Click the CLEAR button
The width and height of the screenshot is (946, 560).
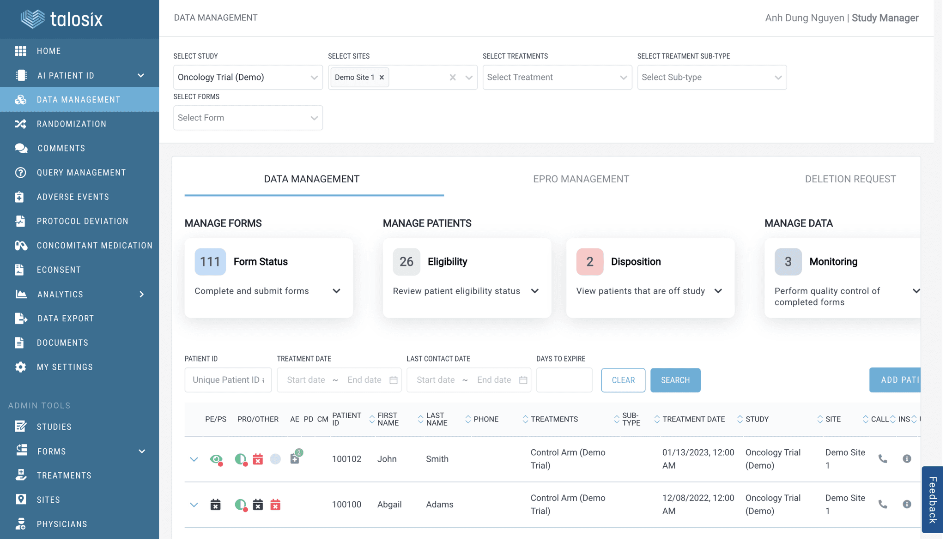(623, 380)
